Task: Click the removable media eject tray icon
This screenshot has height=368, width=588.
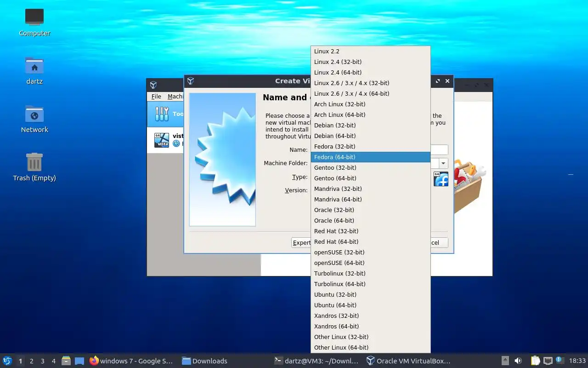Action: [x=505, y=361]
